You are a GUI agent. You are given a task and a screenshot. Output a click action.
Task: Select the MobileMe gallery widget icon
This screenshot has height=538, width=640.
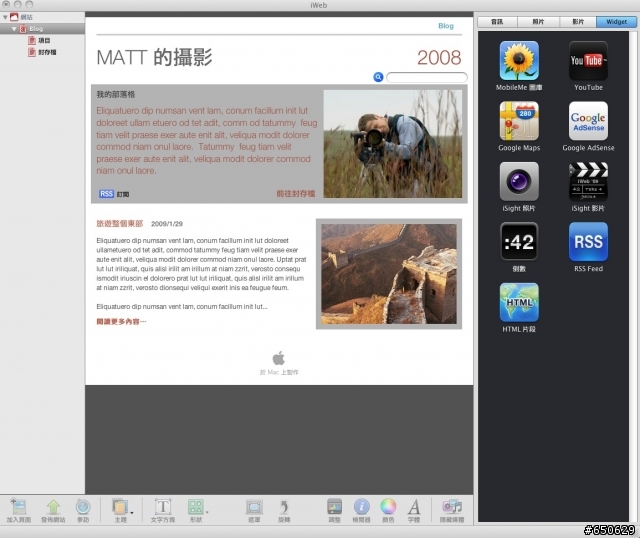[x=519, y=60]
